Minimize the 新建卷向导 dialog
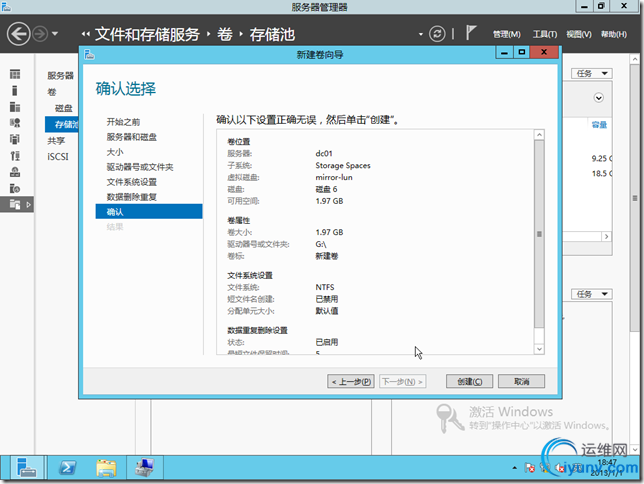The height and width of the screenshot is (484, 644). (504, 53)
